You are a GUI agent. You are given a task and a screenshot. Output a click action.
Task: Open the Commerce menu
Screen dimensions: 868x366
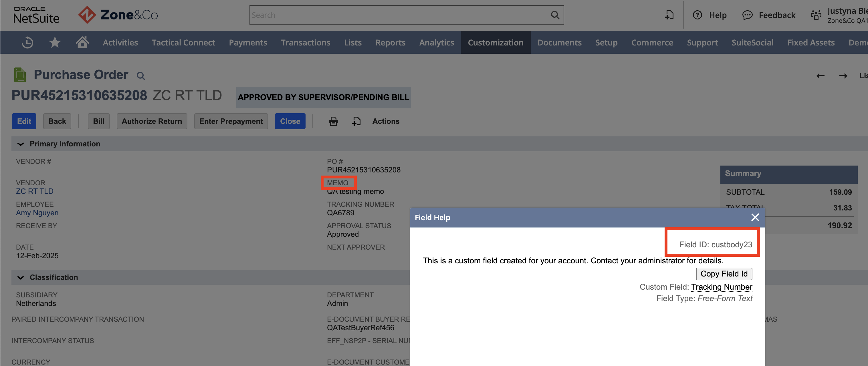(x=652, y=43)
